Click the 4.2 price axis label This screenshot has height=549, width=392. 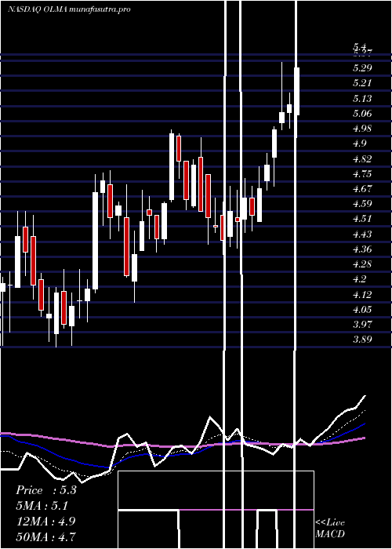360,279
